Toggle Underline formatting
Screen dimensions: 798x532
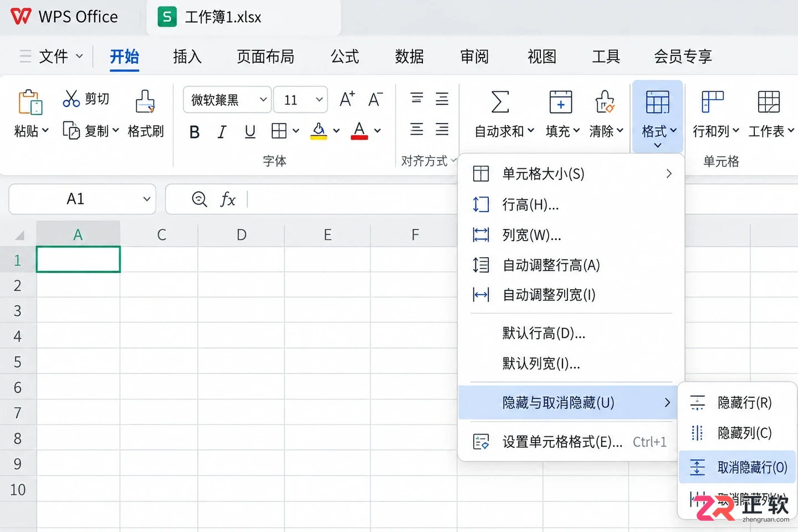coord(250,132)
